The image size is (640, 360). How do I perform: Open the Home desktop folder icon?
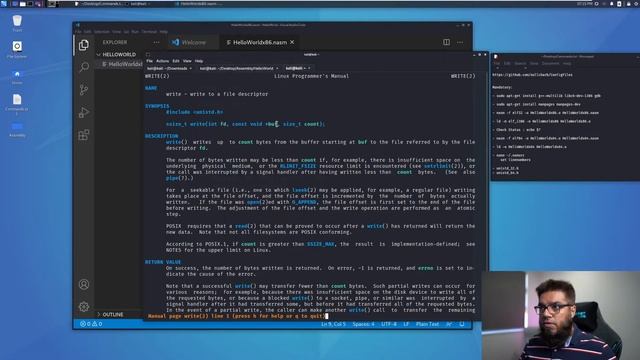[x=17, y=76]
